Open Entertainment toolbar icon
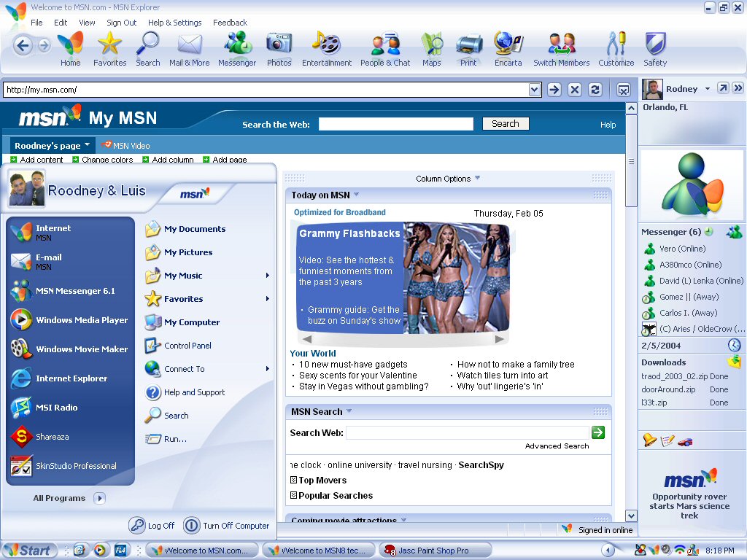Screen dimensions: 747x560 [326, 49]
